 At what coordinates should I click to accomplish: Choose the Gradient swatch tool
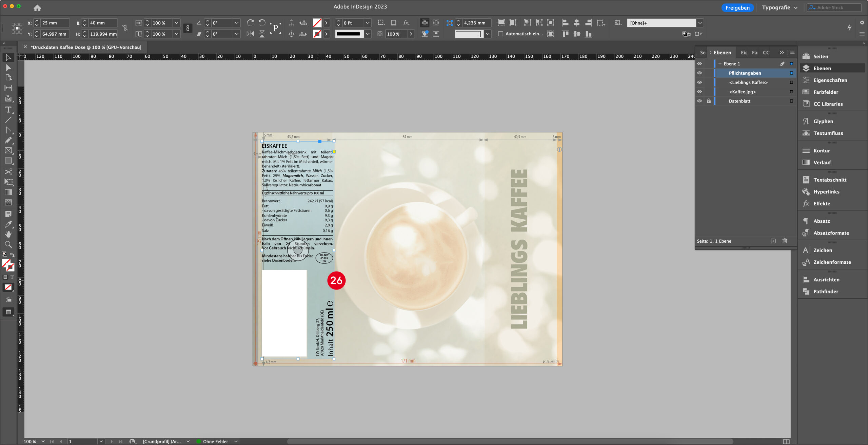[x=8, y=192]
